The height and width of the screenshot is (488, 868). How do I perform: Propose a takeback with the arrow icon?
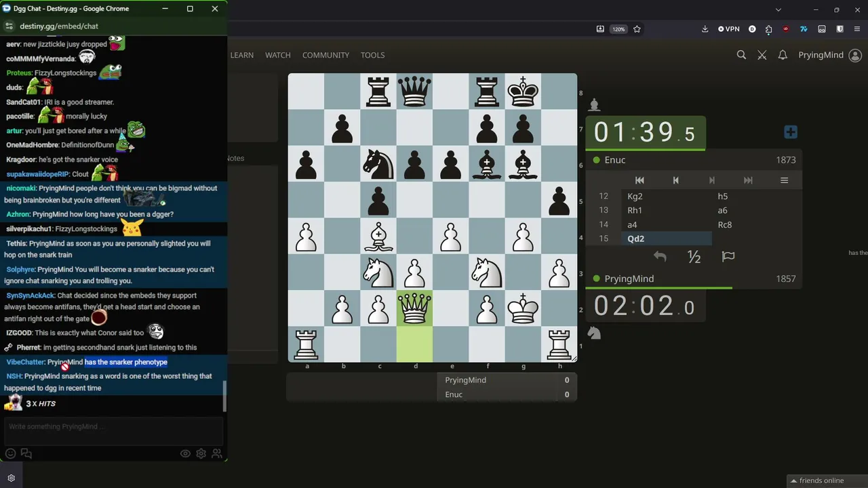click(660, 256)
